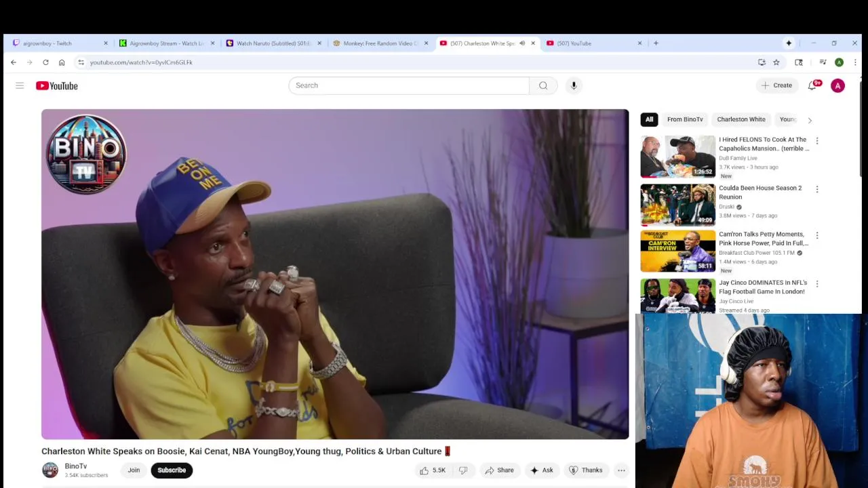Select the 'From BinoTv' filter chip

coord(685,119)
